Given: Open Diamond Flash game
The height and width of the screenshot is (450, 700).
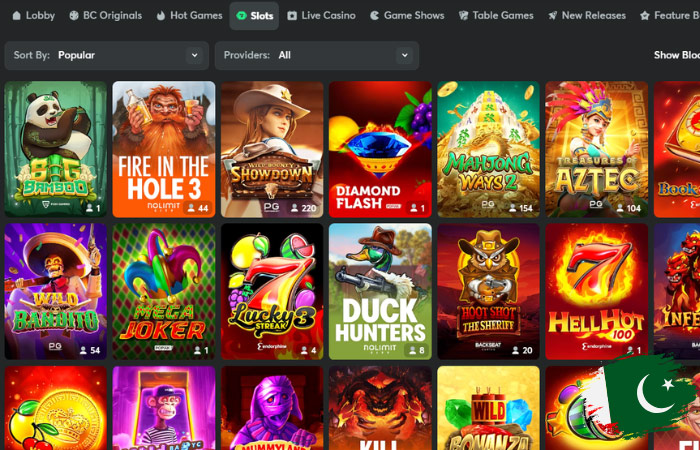Looking at the screenshot, I should tap(380, 149).
